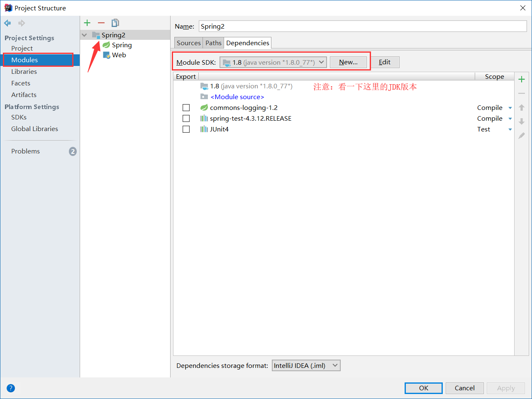Toggle export for spring-test-4.3.12.RELEASE

(186, 118)
